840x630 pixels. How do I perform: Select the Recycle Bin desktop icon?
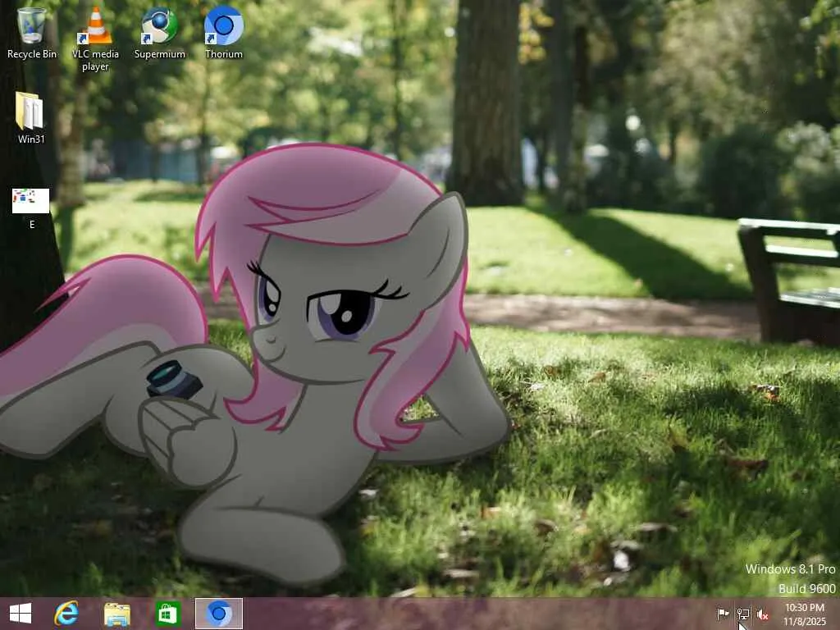32,33
